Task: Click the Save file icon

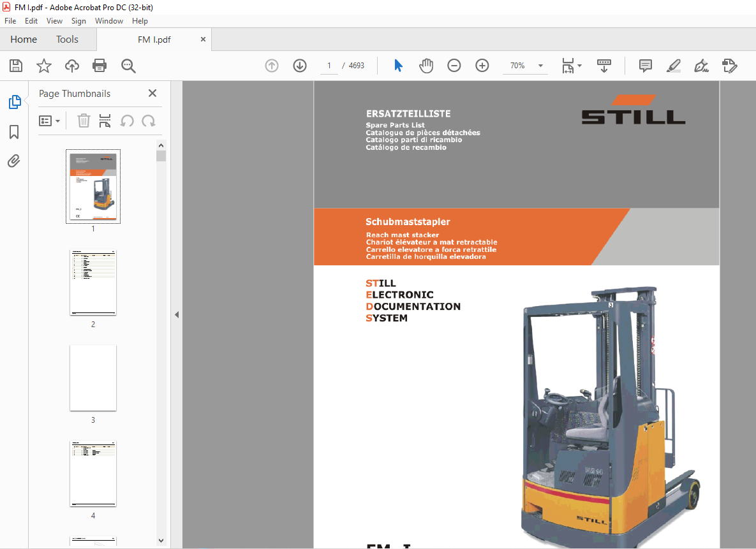Action: [16, 66]
